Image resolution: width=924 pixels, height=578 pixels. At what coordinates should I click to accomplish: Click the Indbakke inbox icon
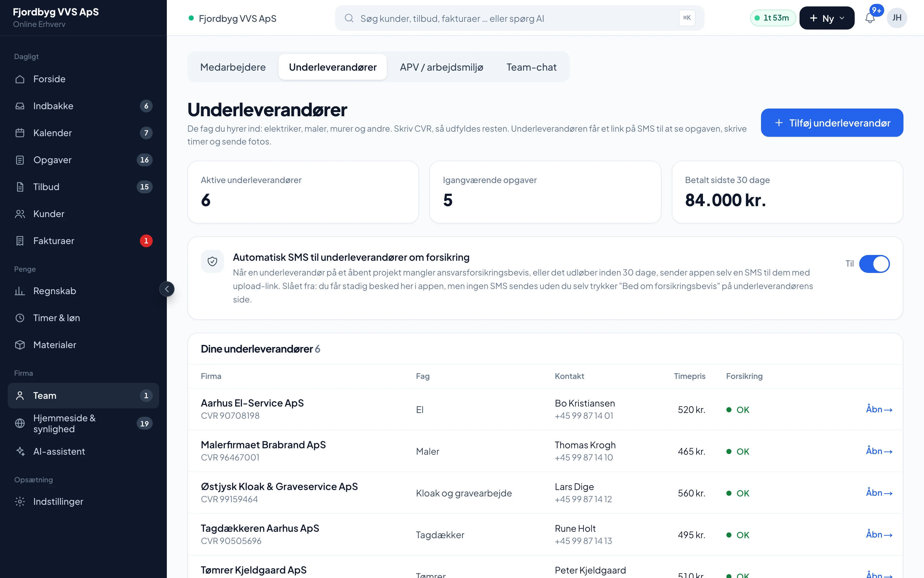(x=20, y=106)
